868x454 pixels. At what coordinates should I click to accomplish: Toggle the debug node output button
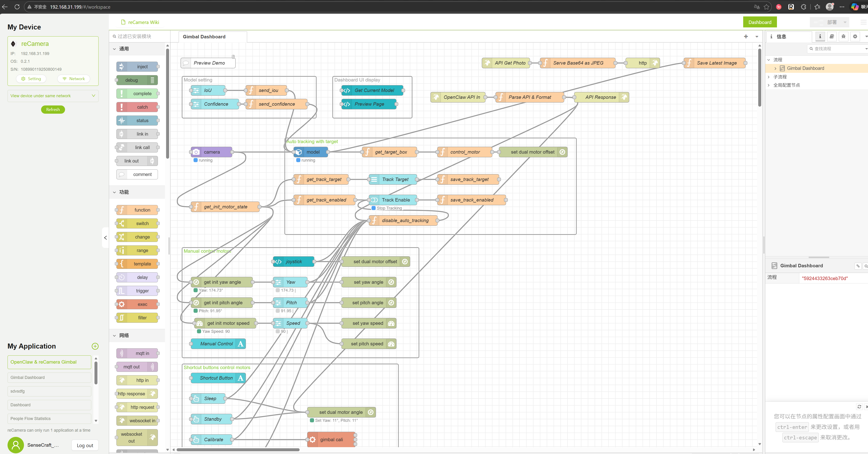[x=153, y=80]
